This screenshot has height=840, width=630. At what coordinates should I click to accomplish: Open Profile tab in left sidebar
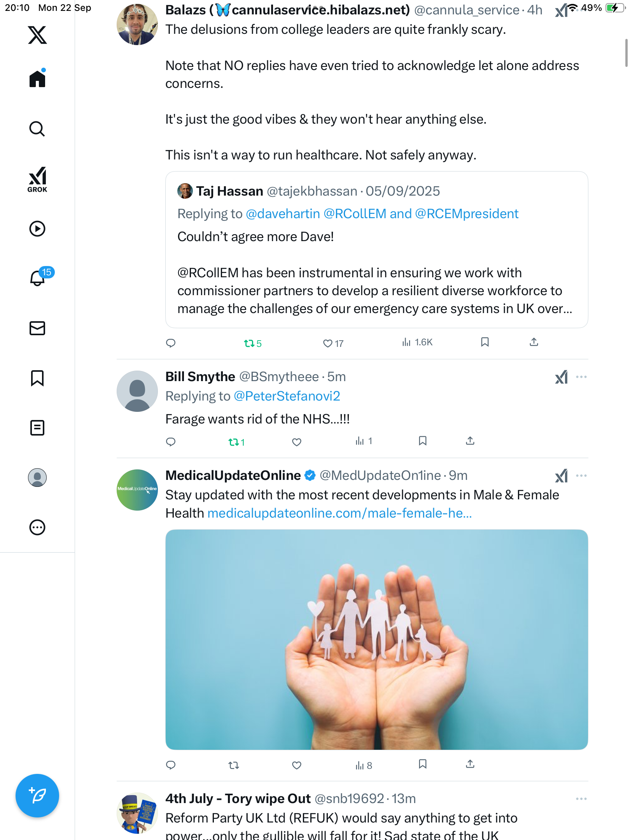37,478
